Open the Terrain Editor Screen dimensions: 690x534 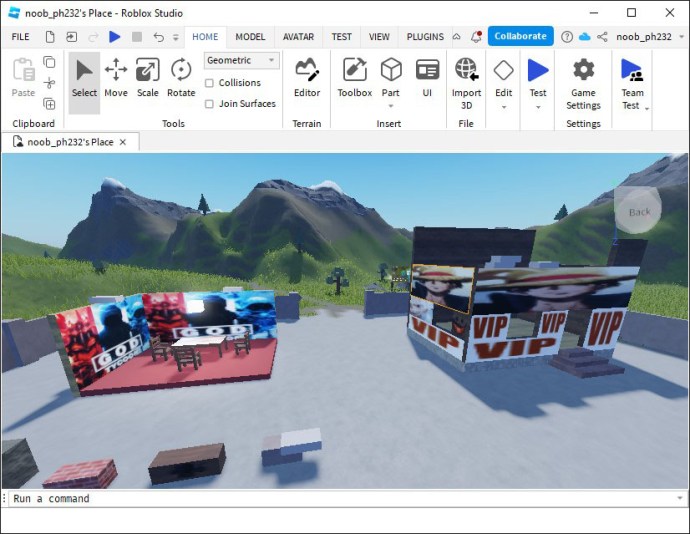pos(307,77)
